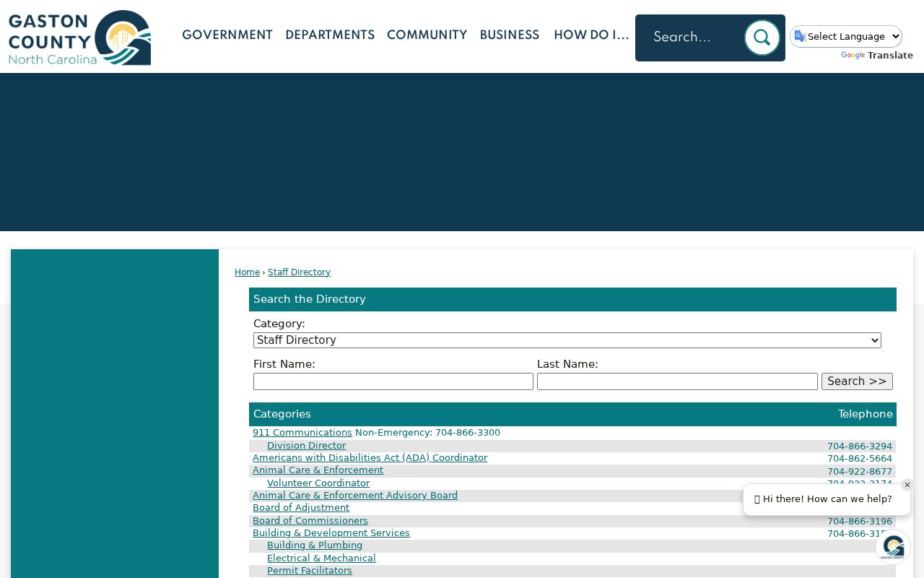Viewport: 924px width, 578px height.
Task: Click phone number 704-862-5664
Action: click(x=860, y=459)
